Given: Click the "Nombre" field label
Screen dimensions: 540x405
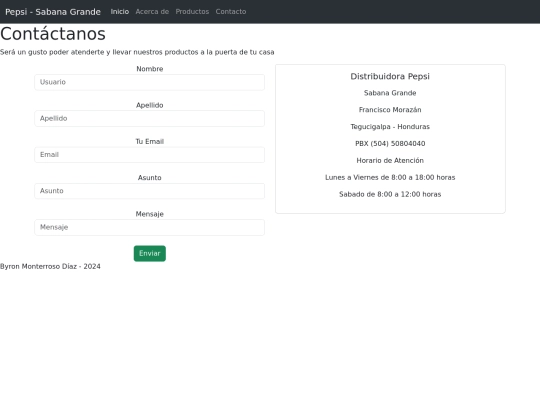Looking at the screenshot, I should point(149,69).
